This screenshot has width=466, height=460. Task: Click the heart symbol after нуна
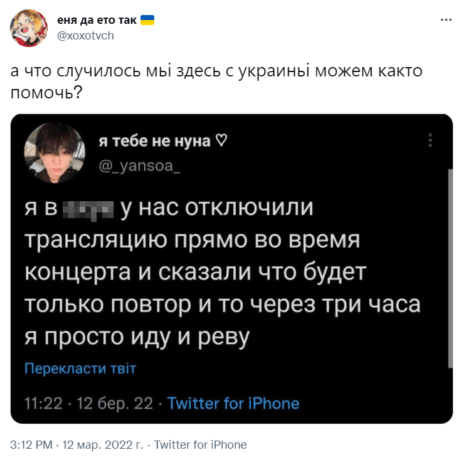[x=222, y=141]
